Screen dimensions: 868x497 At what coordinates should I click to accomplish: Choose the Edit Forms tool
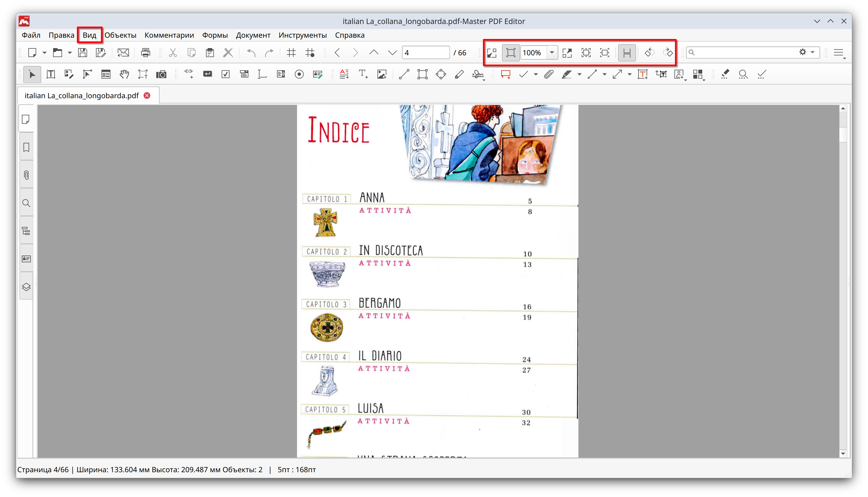pos(106,74)
